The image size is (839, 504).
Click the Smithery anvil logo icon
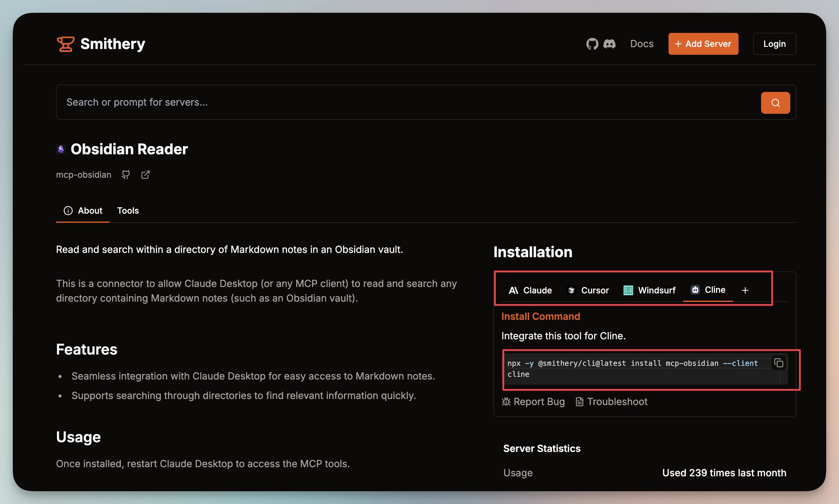click(65, 44)
